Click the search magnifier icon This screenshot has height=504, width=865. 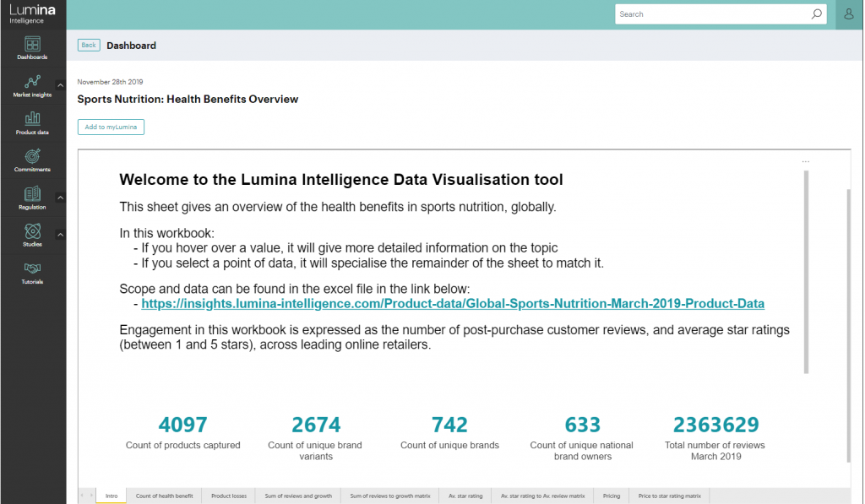coord(817,14)
